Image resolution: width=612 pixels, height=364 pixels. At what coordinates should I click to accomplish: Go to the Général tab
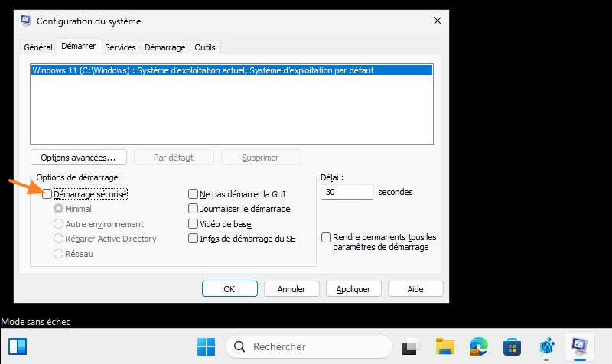click(37, 47)
